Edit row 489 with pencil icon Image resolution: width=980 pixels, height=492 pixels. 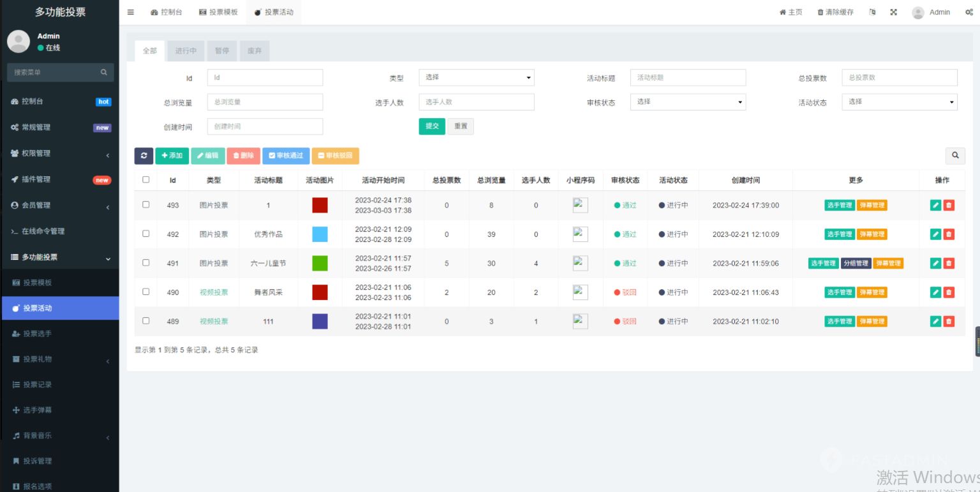pyautogui.click(x=936, y=322)
